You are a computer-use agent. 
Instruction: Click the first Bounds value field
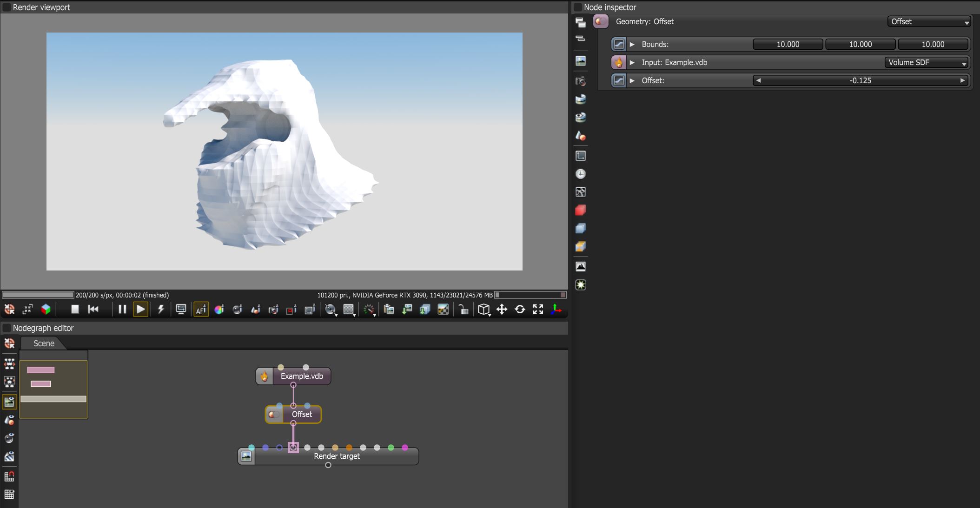[788, 44]
